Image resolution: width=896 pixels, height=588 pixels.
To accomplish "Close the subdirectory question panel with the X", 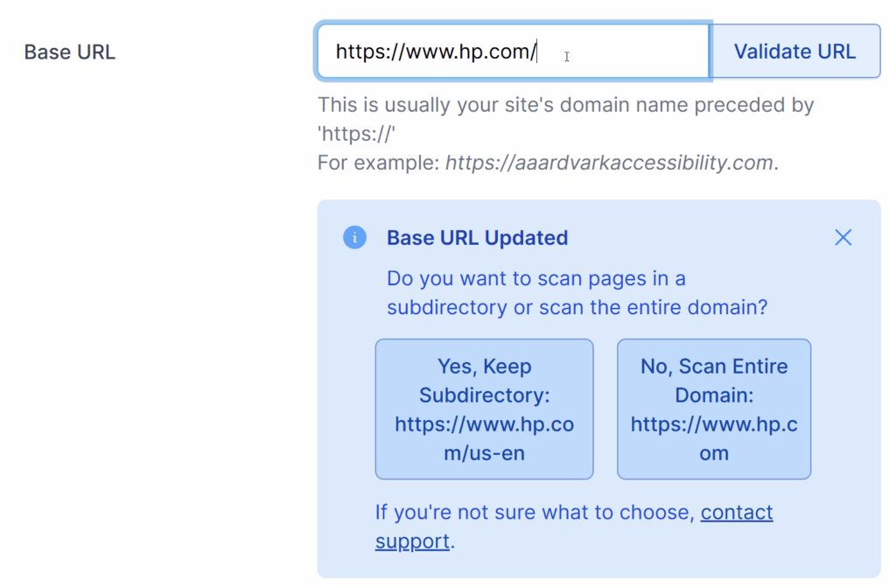I will click(x=843, y=237).
